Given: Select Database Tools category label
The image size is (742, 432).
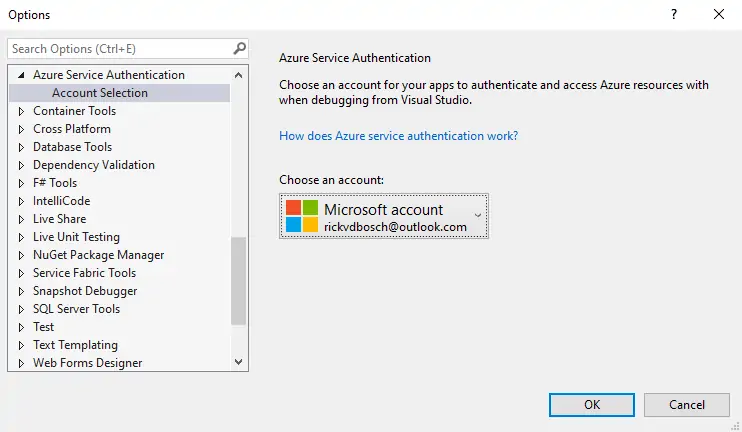Looking at the screenshot, I should click(x=72, y=147).
